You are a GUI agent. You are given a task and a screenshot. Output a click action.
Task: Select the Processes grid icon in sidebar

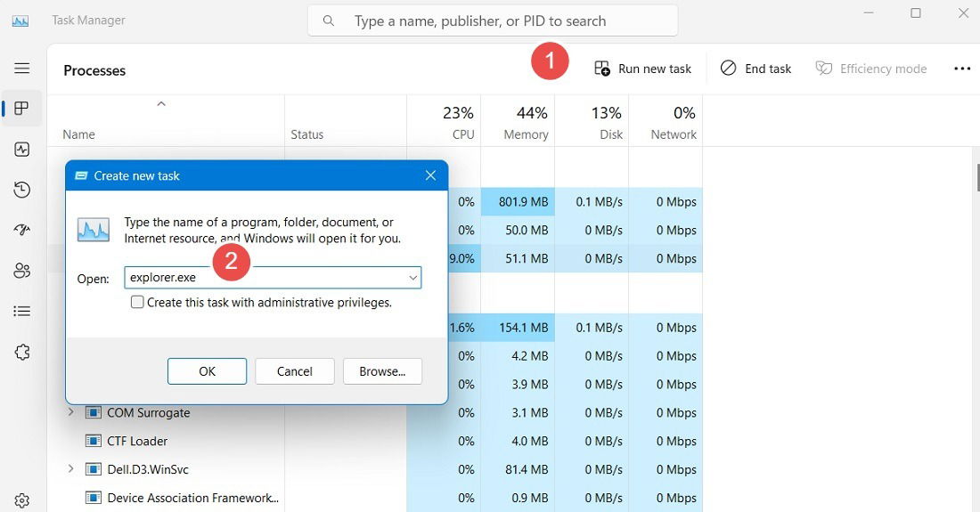coord(22,108)
